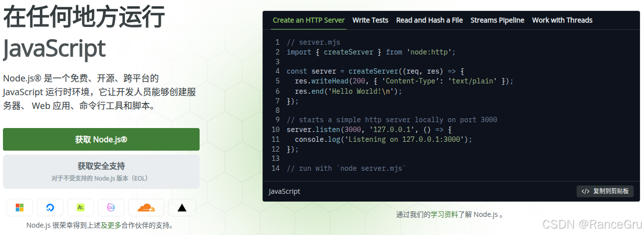The width and height of the screenshot is (644, 235).
Task: Open the Streams Pipeline tab
Action: [x=497, y=20]
